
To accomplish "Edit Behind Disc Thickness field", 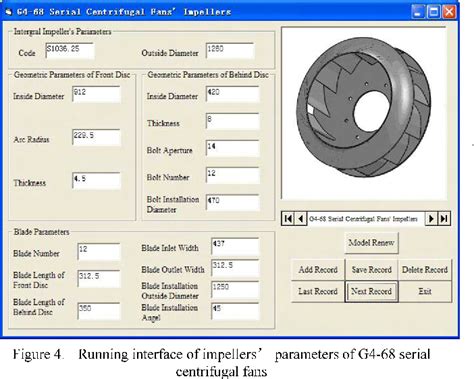I will pos(232,121).
